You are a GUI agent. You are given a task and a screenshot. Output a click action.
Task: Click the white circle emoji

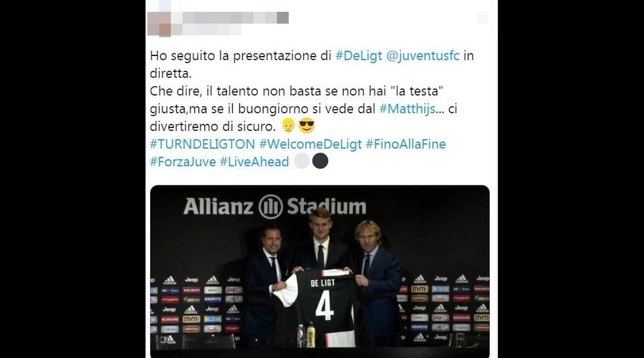pos(302,161)
